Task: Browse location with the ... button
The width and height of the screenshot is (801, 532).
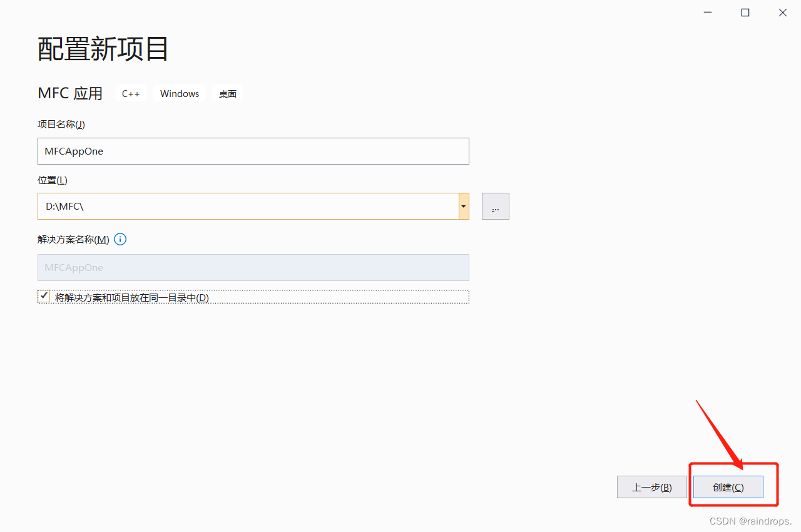Action: (x=496, y=206)
